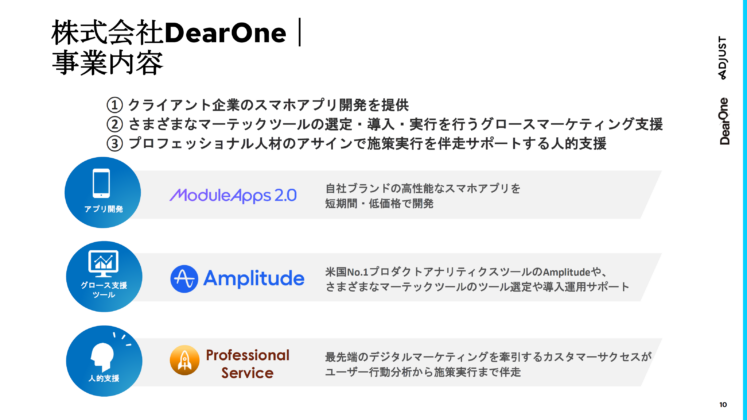Click the page number 10

click(x=723, y=404)
